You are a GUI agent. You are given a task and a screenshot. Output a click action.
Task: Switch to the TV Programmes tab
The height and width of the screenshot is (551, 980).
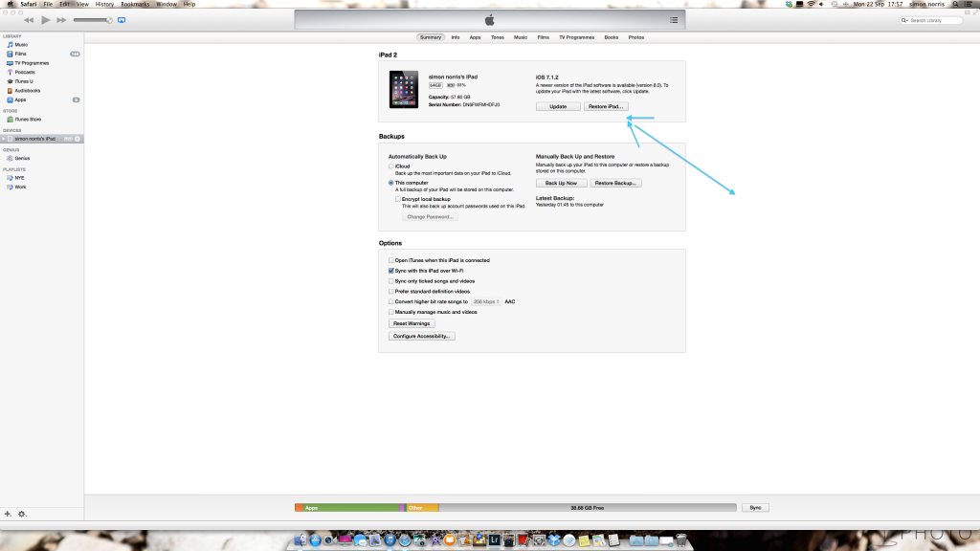pos(576,37)
